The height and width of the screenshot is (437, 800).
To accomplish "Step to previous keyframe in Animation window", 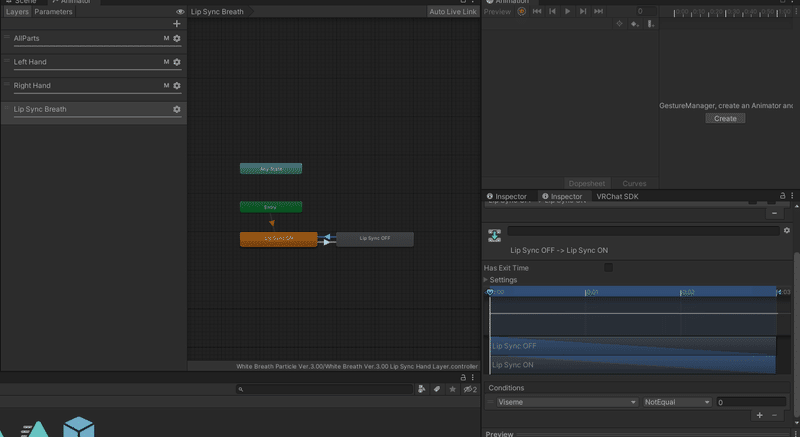I will [x=552, y=11].
